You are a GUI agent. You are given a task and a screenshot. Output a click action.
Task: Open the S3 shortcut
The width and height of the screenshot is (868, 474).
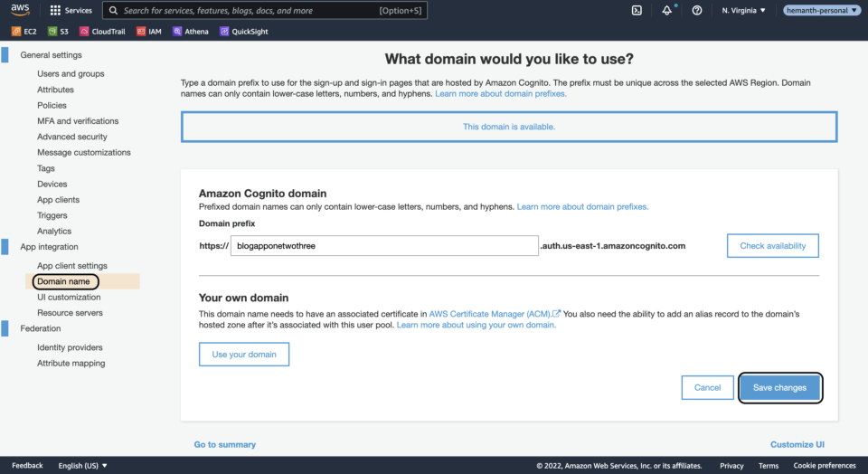[x=58, y=32]
